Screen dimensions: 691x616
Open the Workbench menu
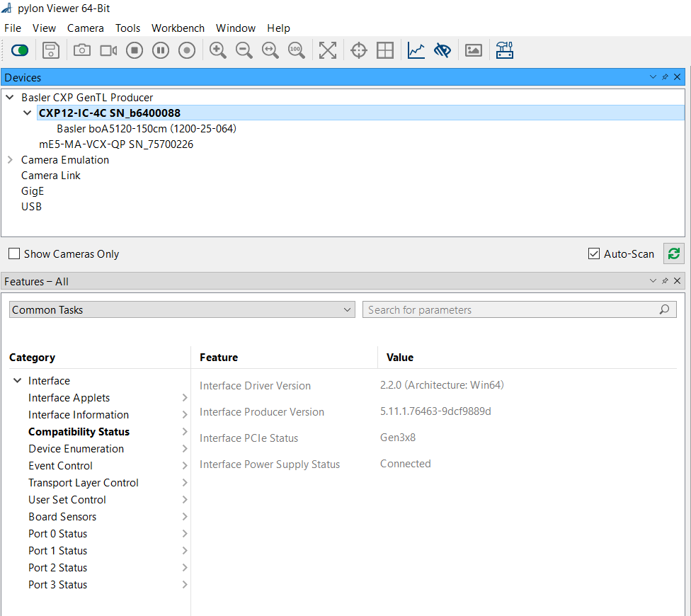click(178, 28)
